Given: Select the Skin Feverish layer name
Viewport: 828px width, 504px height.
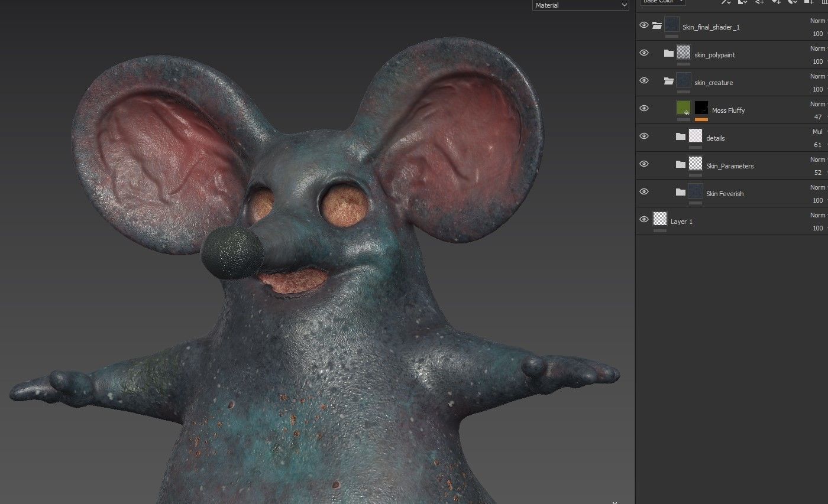Looking at the screenshot, I should pyautogui.click(x=724, y=194).
